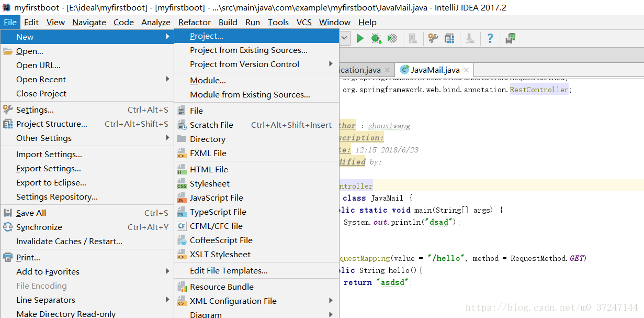The image size is (644, 318).
Task: Open Project Structure toolbar icon
Action: tap(449, 38)
